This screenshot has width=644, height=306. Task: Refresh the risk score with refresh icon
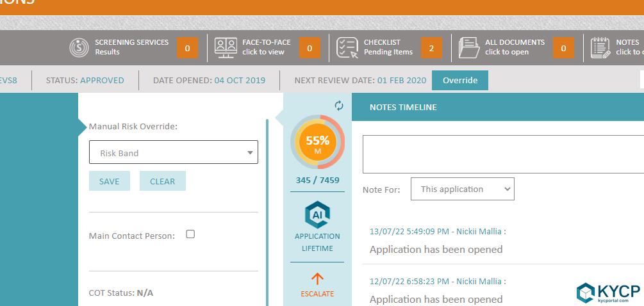pyautogui.click(x=340, y=105)
